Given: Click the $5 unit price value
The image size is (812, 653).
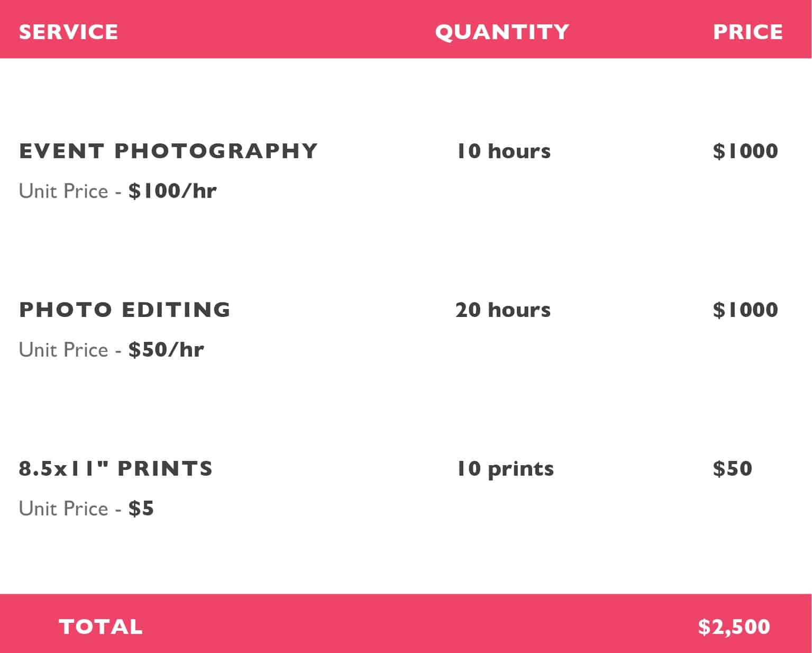Looking at the screenshot, I should coord(141,509).
